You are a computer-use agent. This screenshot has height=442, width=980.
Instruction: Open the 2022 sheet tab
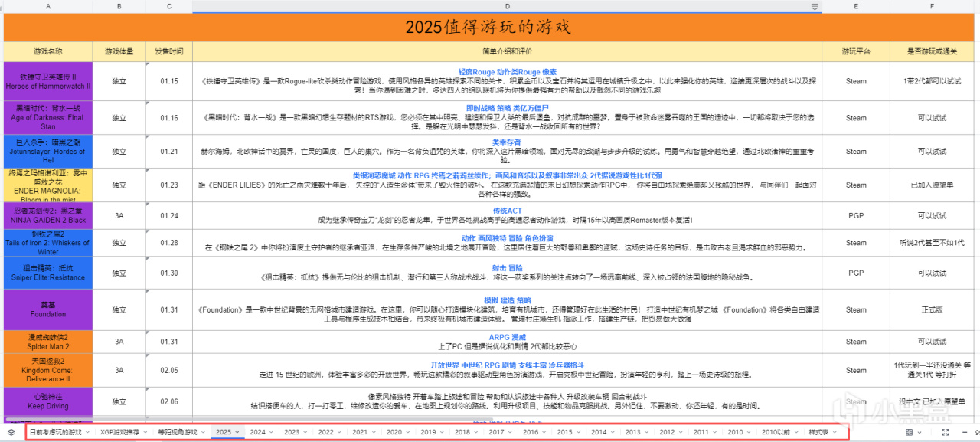325,432
